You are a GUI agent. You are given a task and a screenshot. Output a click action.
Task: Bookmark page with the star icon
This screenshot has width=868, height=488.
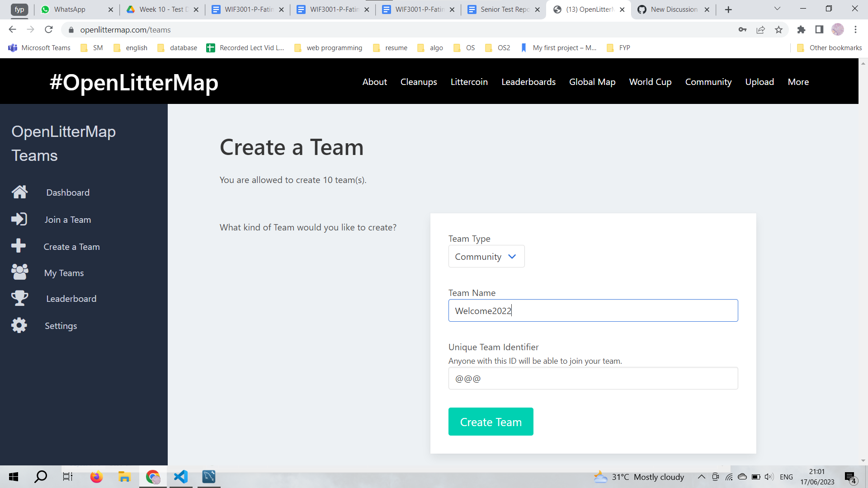tap(778, 30)
